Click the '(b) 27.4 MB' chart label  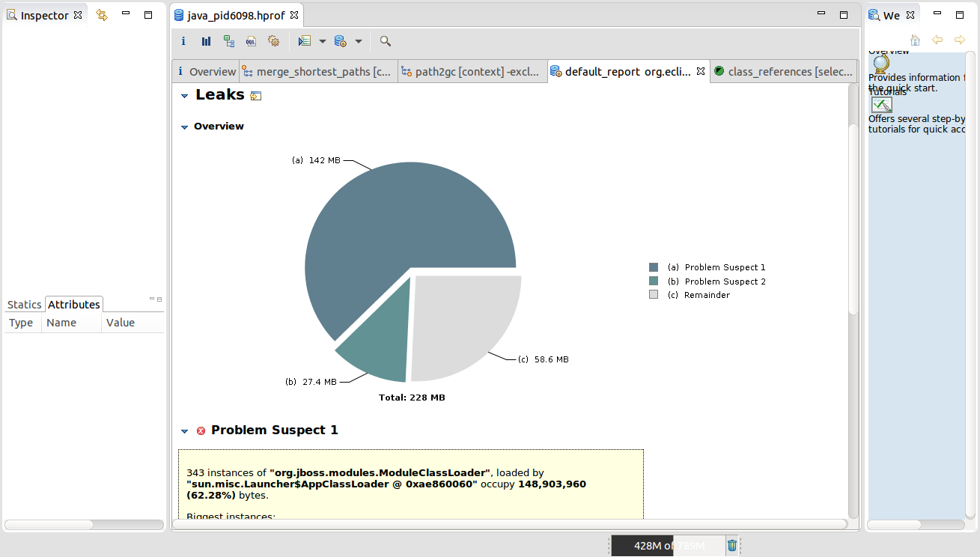point(311,382)
